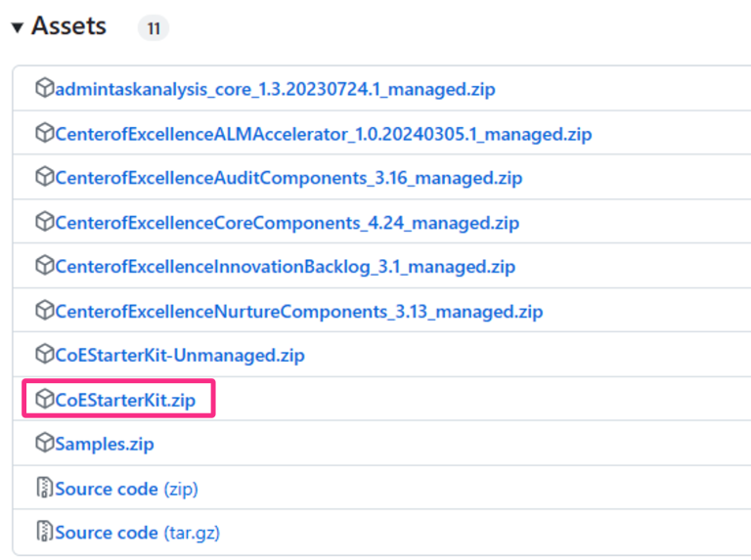The width and height of the screenshot is (751, 560).
Task: Click package icon beside CenterofExcellenceAuditComponents zip
Action: tap(44, 178)
